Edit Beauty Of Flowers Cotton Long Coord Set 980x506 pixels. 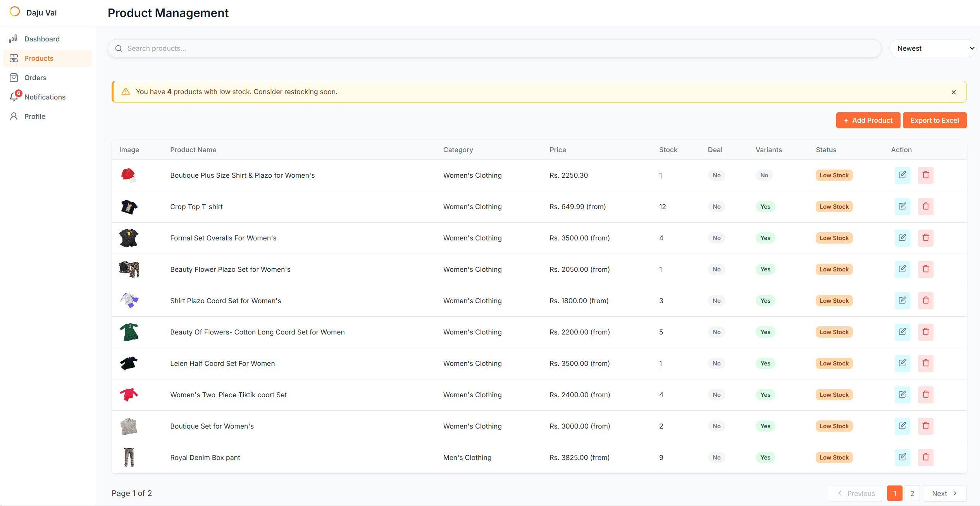902,332
